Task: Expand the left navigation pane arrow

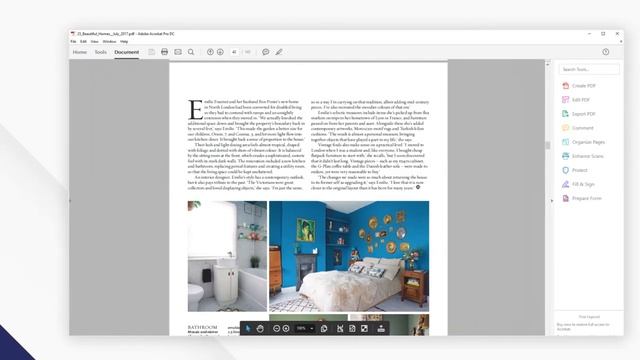Action: (x=70, y=201)
